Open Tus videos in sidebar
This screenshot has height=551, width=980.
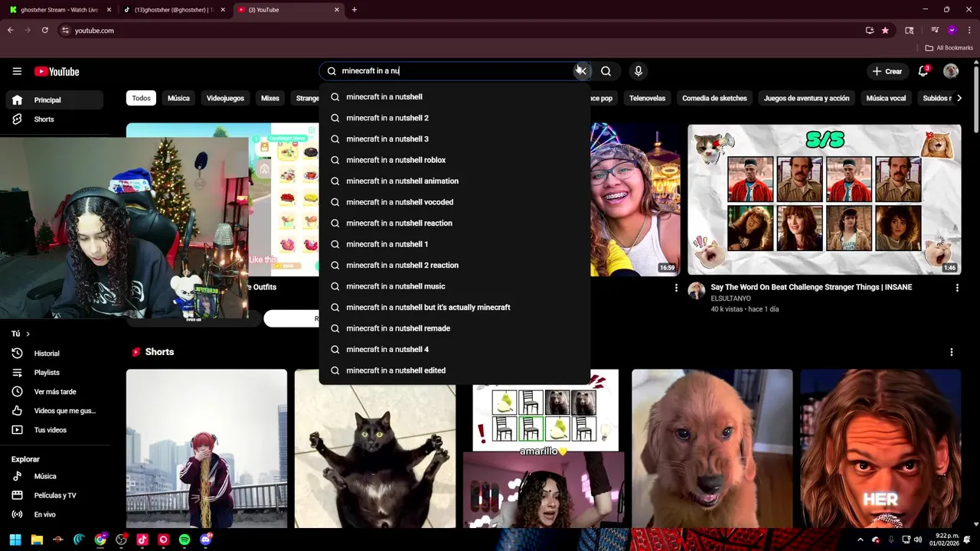pyautogui.click(x=54, y=430)
